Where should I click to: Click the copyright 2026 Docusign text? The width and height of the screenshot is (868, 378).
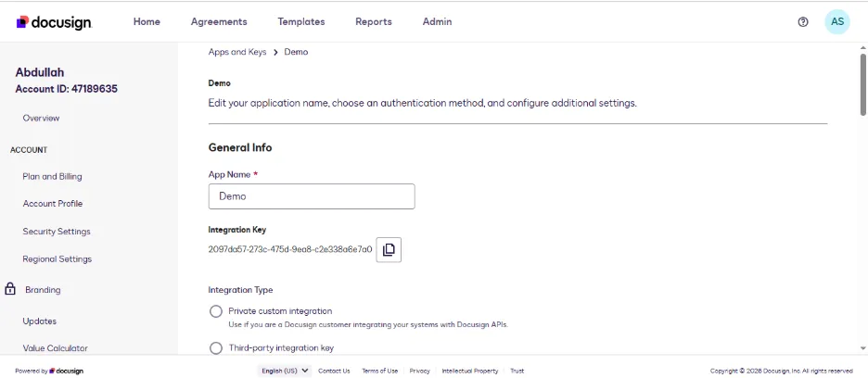[x=782, y=371]
